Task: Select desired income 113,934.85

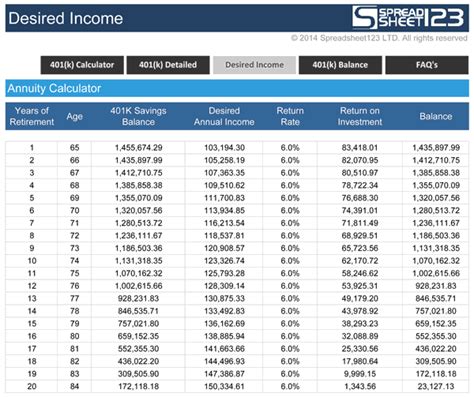Action: [224, 211]
